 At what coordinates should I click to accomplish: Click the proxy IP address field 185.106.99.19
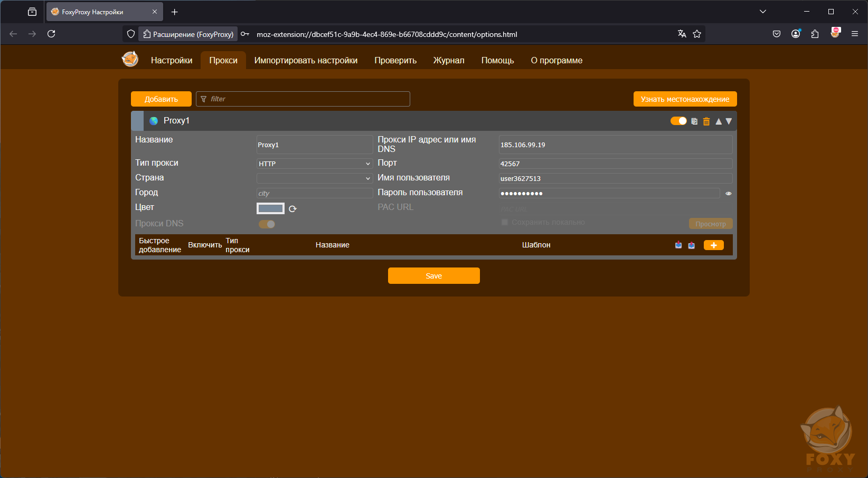click(616, 145)
